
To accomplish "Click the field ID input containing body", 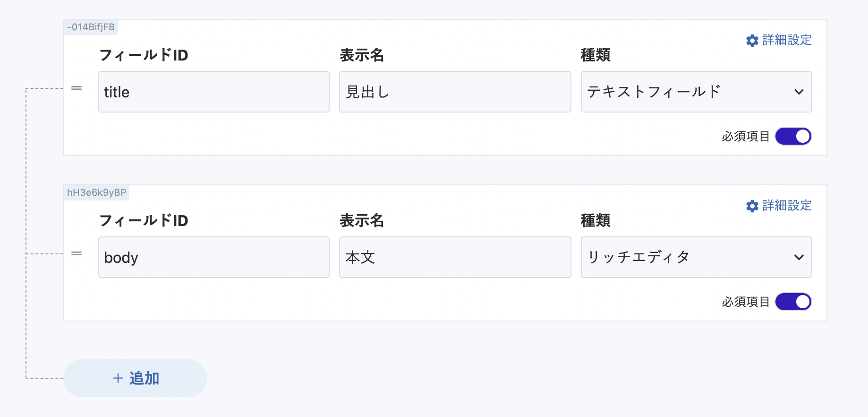I will [x=213, y=257].
